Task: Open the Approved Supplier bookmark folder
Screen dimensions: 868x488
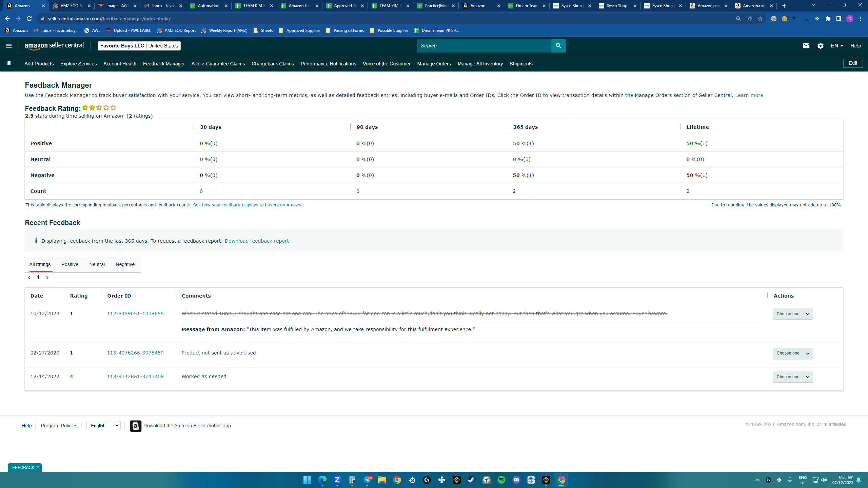Action: (299, 30)
